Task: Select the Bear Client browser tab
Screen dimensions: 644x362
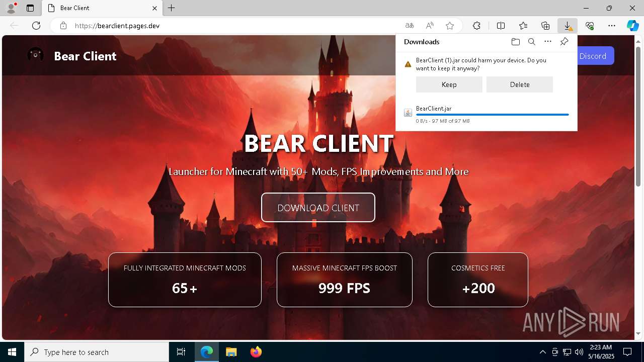Action: click(102, 8)
